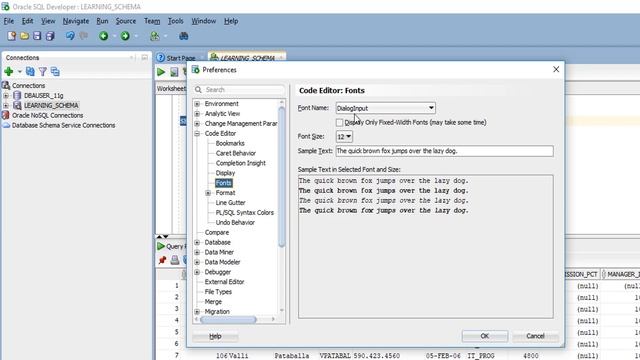The image size is (640, 360).
Task: Expand the Analytic View node
Action: click(197, 113)
